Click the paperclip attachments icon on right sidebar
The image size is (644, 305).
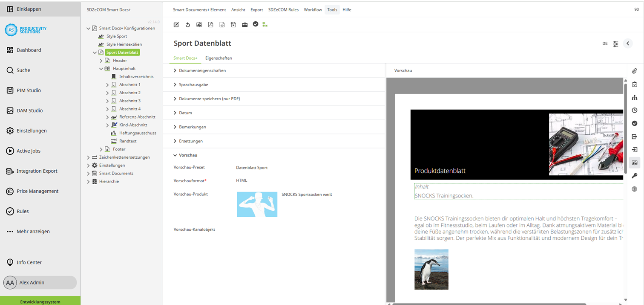pos(635,71)
